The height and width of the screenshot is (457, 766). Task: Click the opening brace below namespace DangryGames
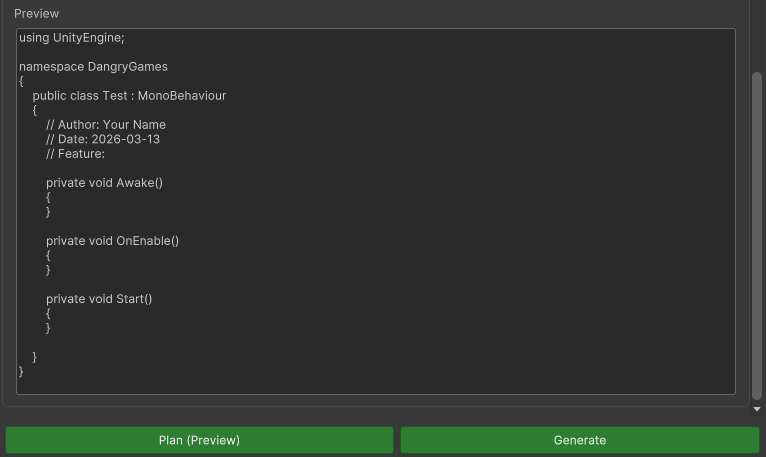(x=21, y=82)
